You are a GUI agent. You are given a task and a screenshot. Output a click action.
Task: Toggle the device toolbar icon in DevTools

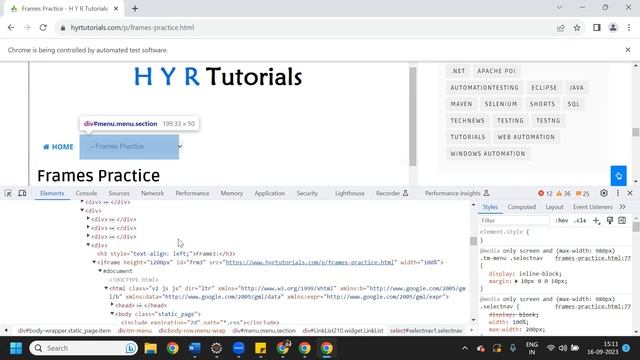pos(22,193)
